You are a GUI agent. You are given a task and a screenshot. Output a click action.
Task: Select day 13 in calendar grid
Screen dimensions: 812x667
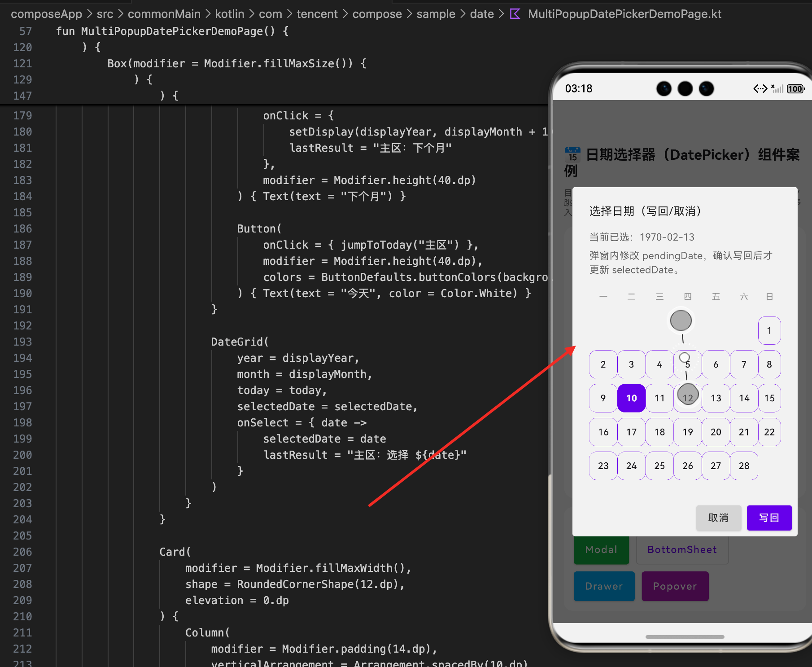716,398
